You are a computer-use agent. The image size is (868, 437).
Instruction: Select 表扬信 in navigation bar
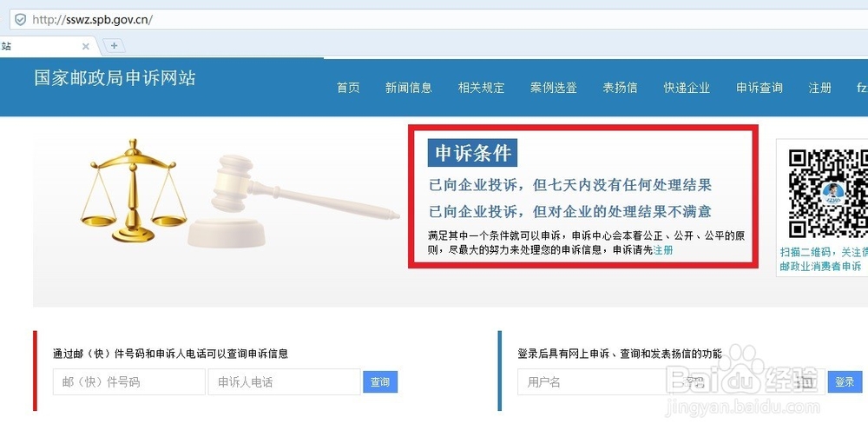[x=620, y=88]
